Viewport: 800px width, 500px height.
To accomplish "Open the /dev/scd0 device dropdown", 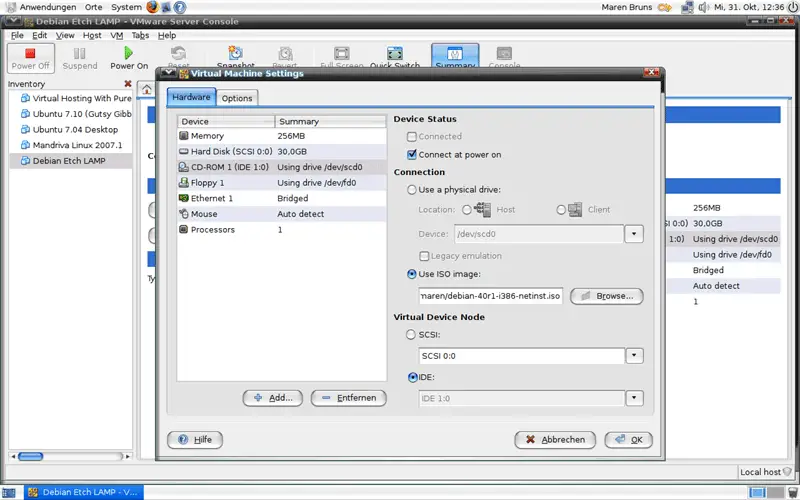I will pyautogui.click(x=634, y=234).
